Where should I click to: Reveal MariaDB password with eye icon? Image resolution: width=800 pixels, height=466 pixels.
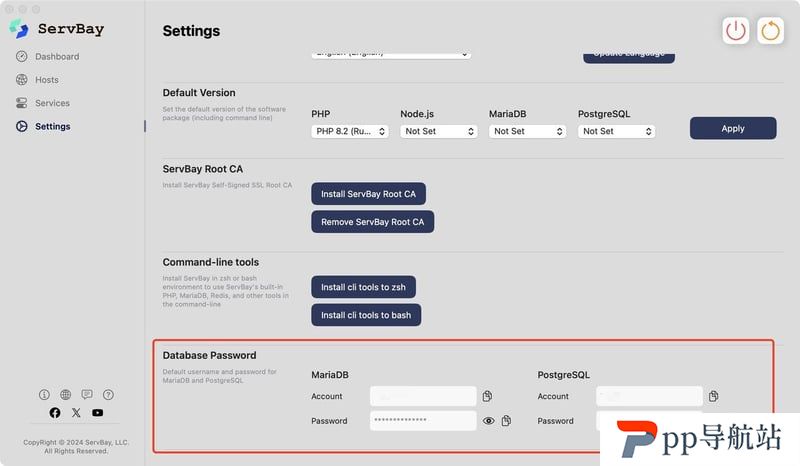click(x=489, y=421)
